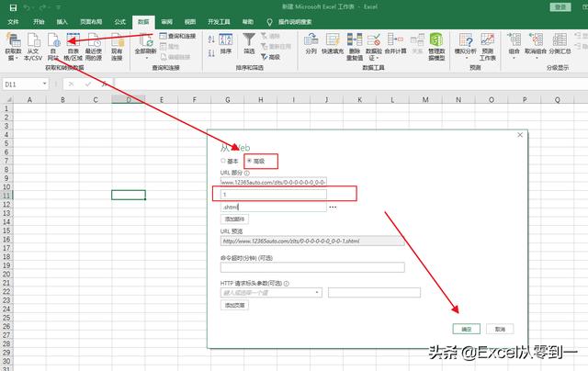The height and width of the screenshot is (371, 588).
Task: Click the Save icon in quick access toolbar
Action: (x=13, y=7)
